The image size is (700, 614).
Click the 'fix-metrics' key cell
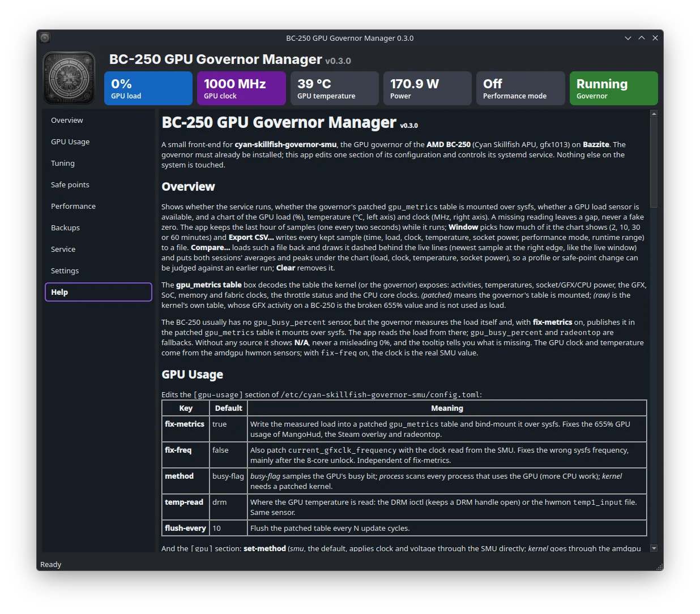186,429
